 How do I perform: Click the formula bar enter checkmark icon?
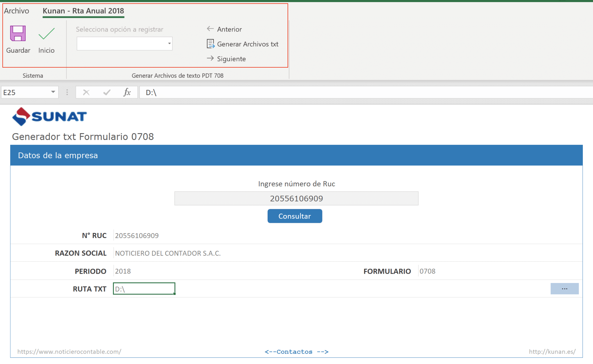tap(107, 92)
